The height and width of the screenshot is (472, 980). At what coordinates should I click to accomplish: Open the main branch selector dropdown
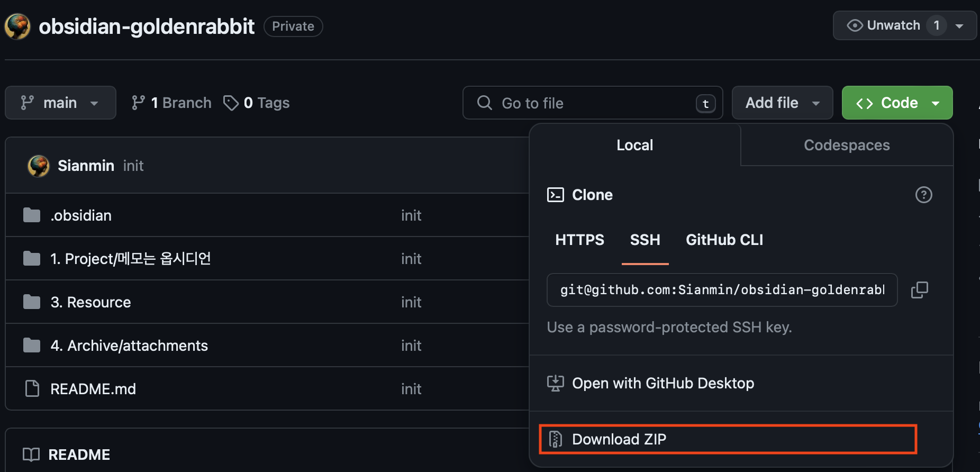[60, 103]
